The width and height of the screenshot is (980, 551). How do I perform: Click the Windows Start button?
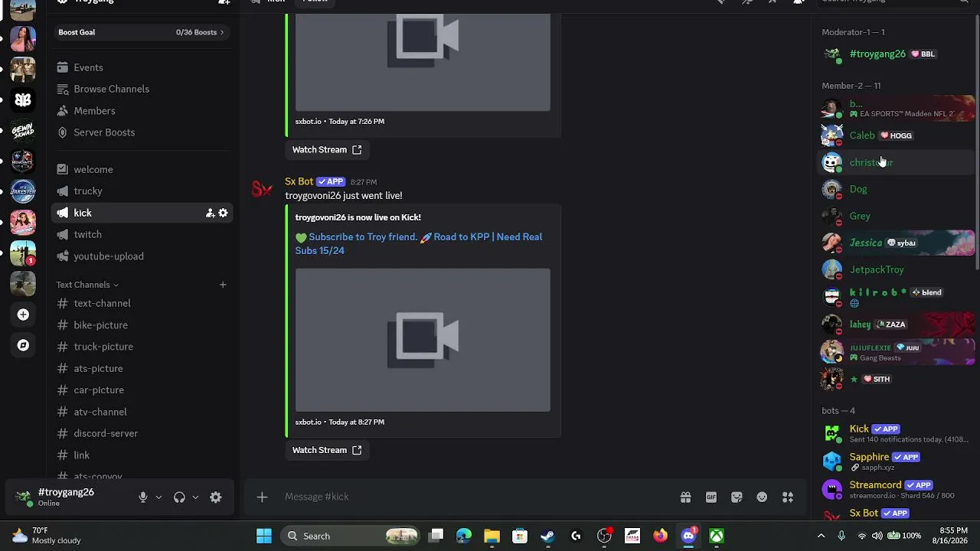pyautogui.click(x=264, y=536)
